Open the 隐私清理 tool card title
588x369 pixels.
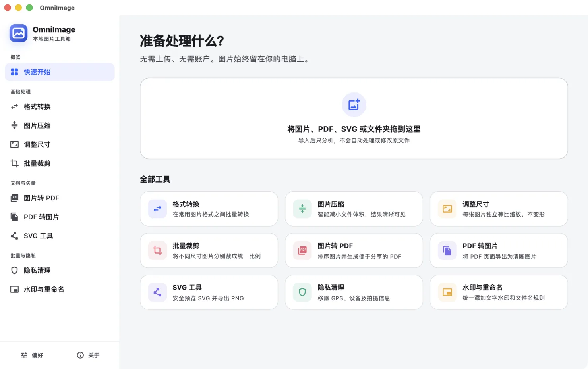(x=331, y=287)
